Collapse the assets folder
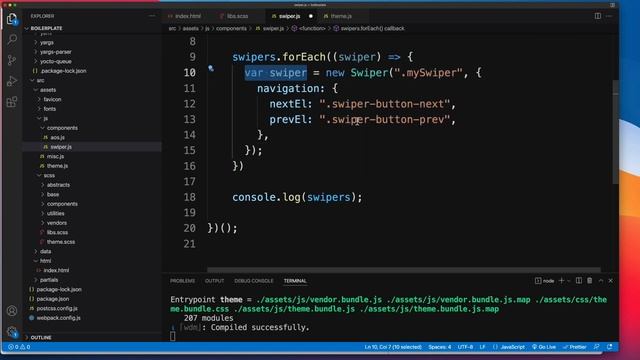 point(47,90)
